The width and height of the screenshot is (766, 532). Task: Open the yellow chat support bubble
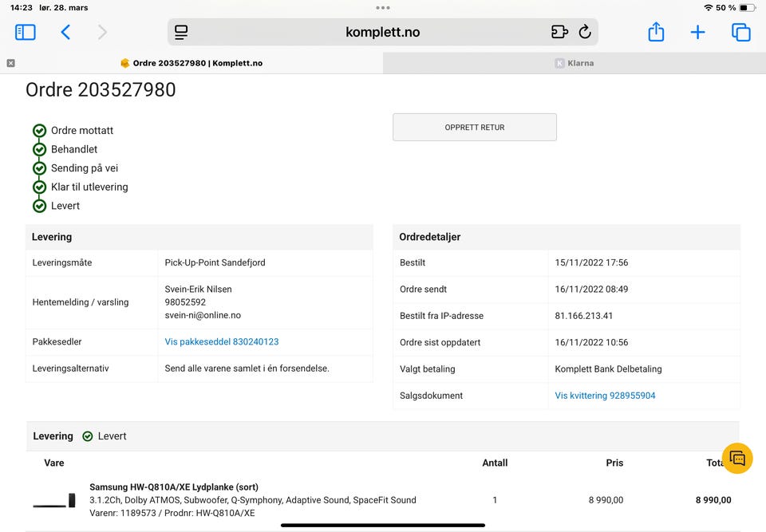[x=737, y=459]
